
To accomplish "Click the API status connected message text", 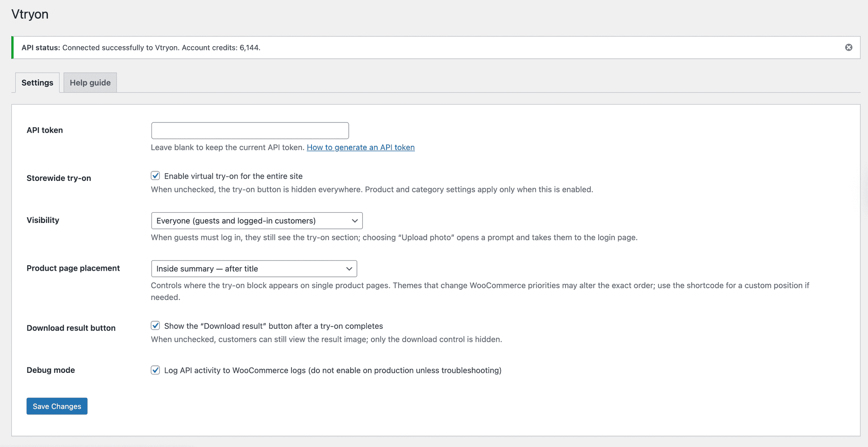I will click(x=141, y=47).
